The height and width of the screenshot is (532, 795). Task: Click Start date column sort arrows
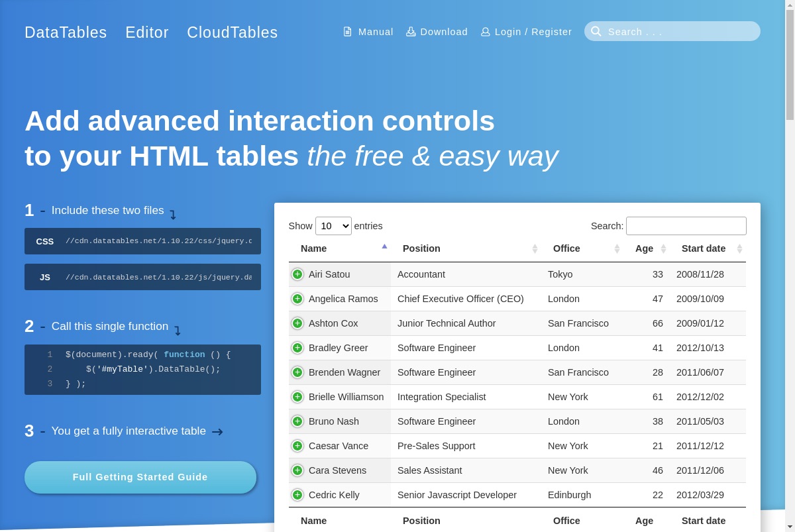(739, 248)
